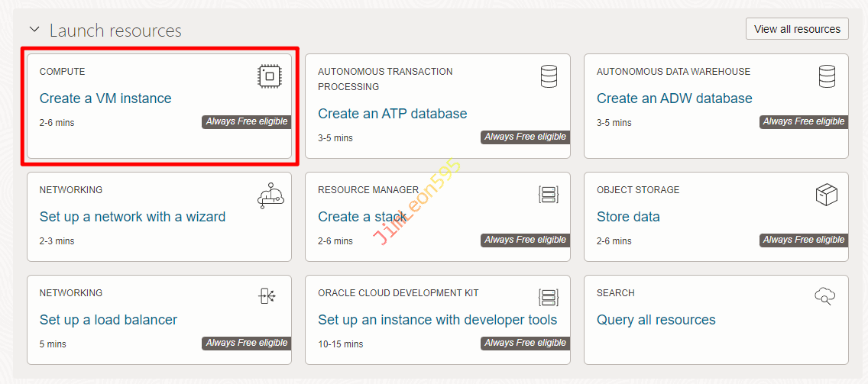This screenshot has height=384, width=868.
Task: Open Set up a network with a wizard
Action: click(132, 217)
